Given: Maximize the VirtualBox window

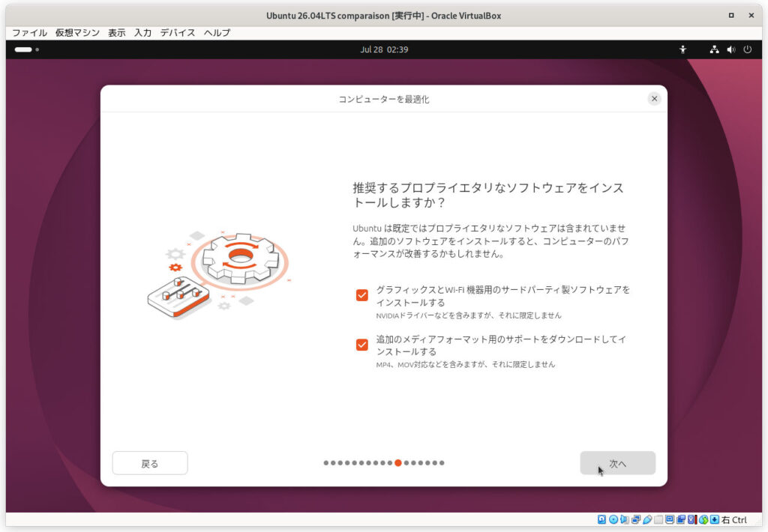Looking at the screenshot, I should pos(731,15).
